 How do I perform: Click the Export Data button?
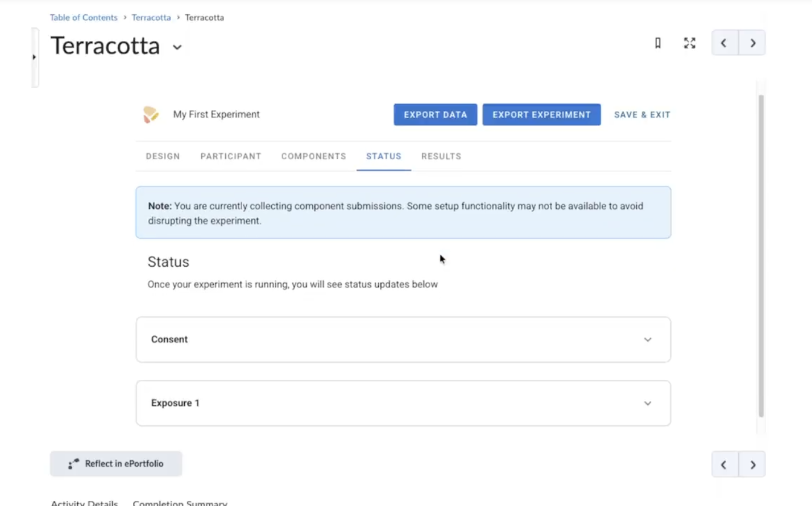436,115
